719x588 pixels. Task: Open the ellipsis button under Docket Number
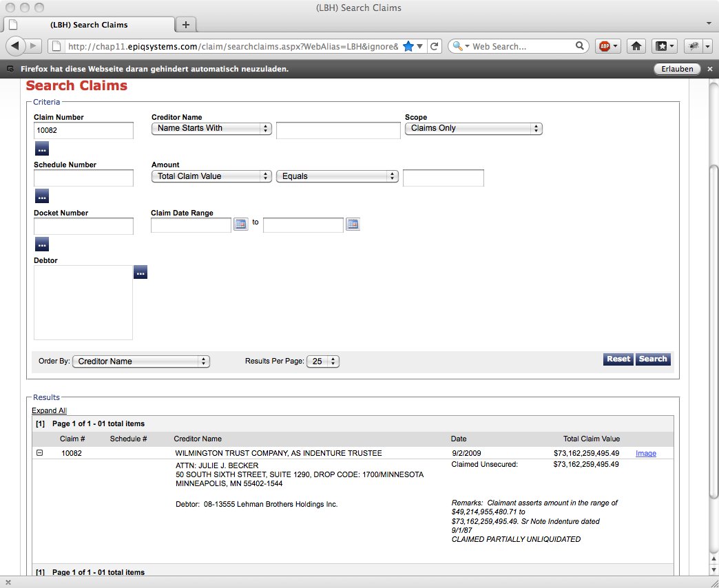point(42,244)
